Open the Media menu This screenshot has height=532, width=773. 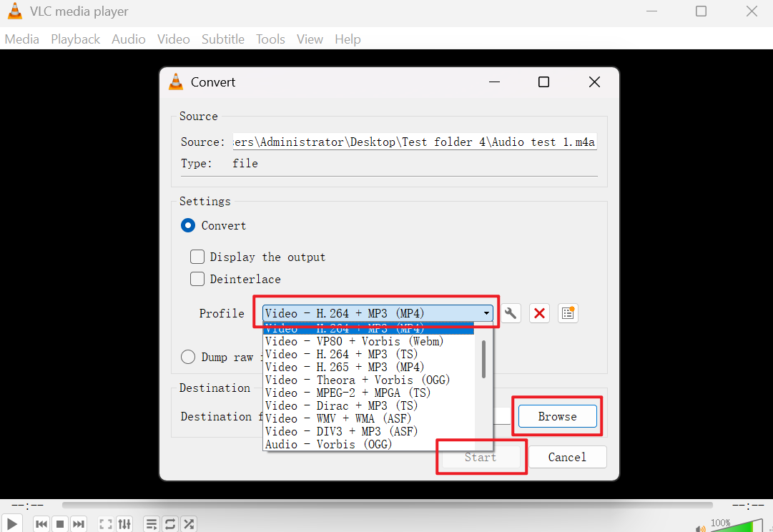click(x=21, y=39)
